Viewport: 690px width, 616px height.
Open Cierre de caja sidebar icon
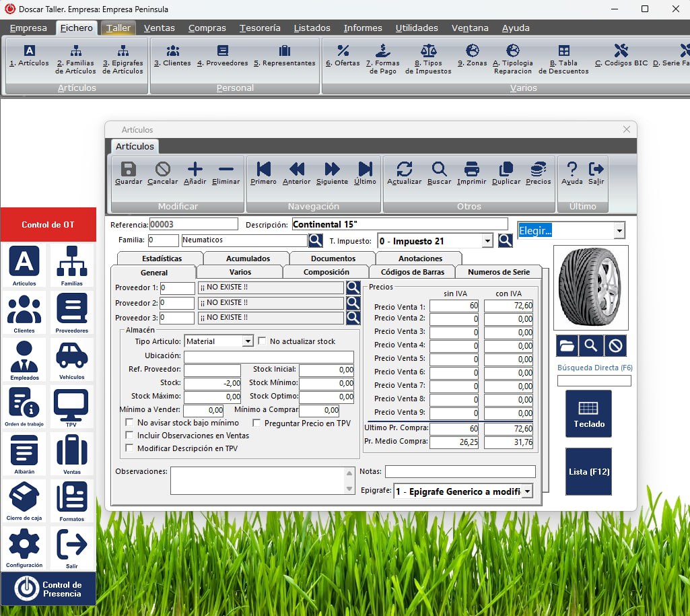tap(24, 502)
